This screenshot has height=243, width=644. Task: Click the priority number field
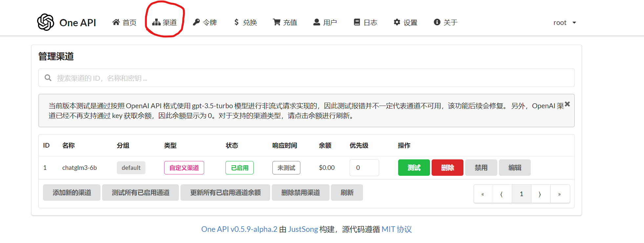click(364, 168)
